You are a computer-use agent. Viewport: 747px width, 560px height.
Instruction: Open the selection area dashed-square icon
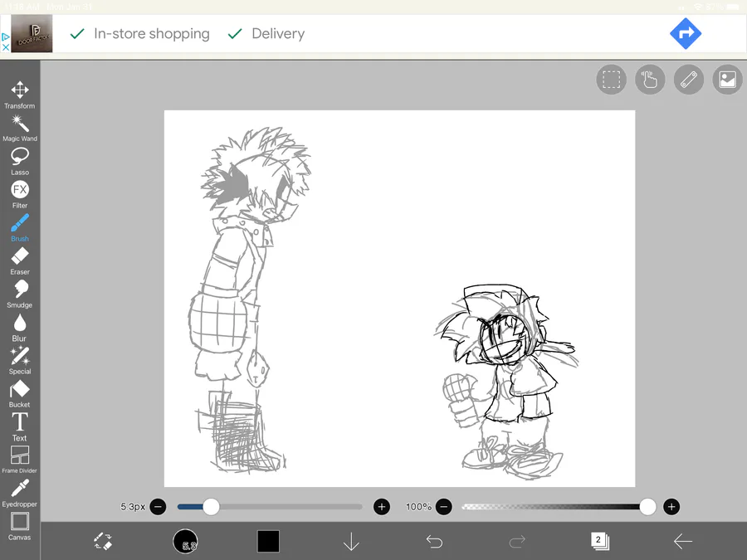pos(611,80)
